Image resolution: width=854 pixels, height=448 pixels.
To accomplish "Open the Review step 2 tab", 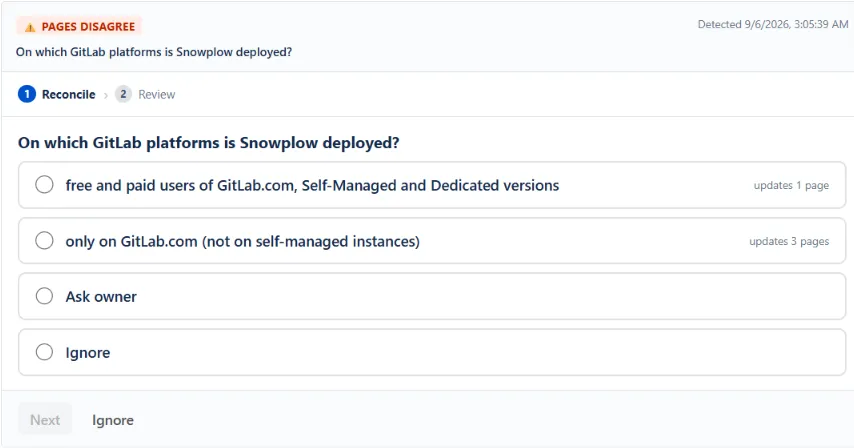I will click(145, 94).
